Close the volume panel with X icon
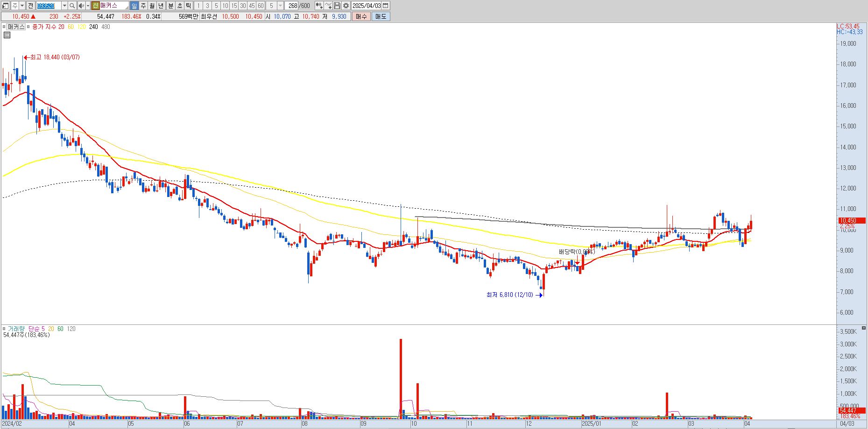 point(864,328)
